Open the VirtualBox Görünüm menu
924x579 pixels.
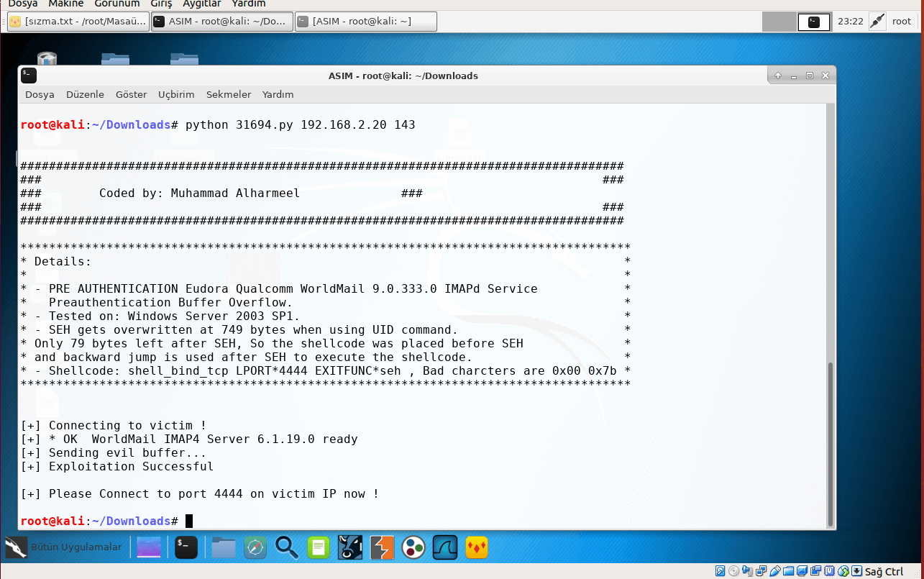click(x=117, y=4)
